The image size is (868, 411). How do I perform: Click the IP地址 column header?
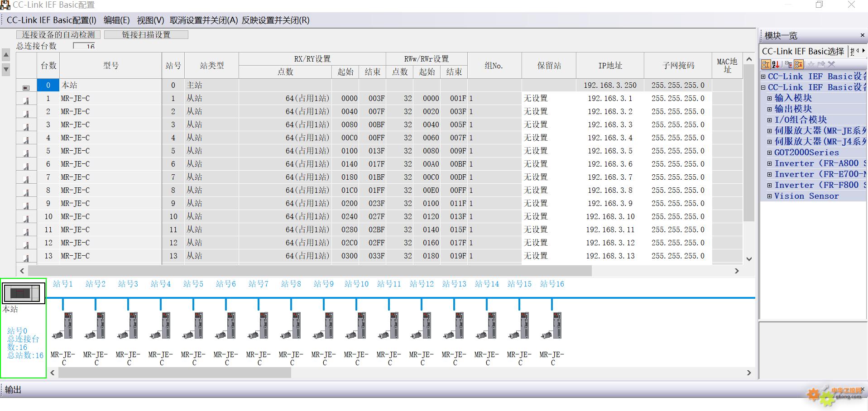610,66
